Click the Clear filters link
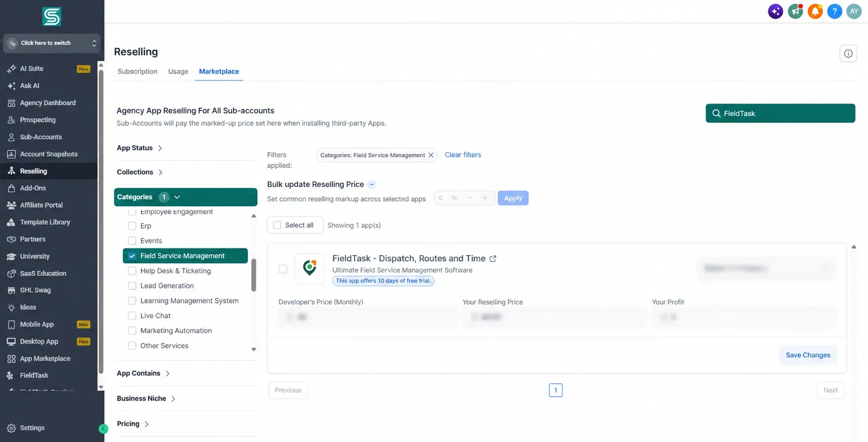This screenshot has height=442, width=868. [463, 155]
